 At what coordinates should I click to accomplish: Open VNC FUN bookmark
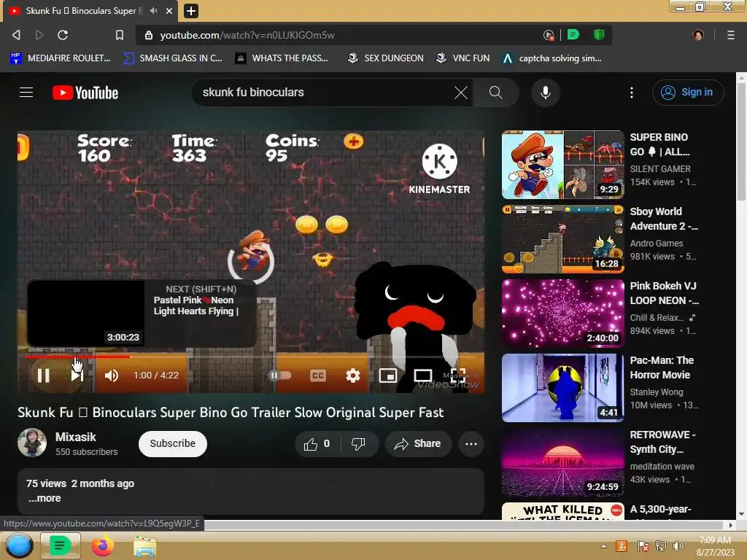[x=463, y=58]
